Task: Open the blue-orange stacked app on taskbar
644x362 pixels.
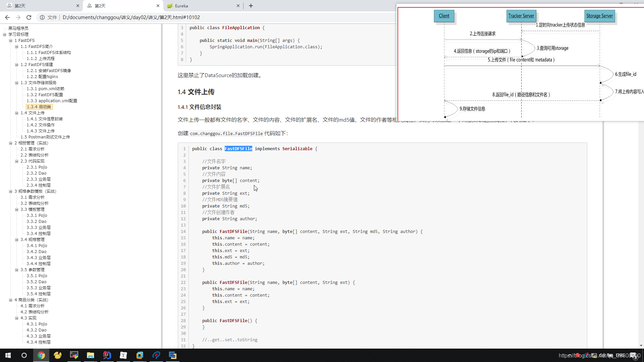Action: (173, 355)
